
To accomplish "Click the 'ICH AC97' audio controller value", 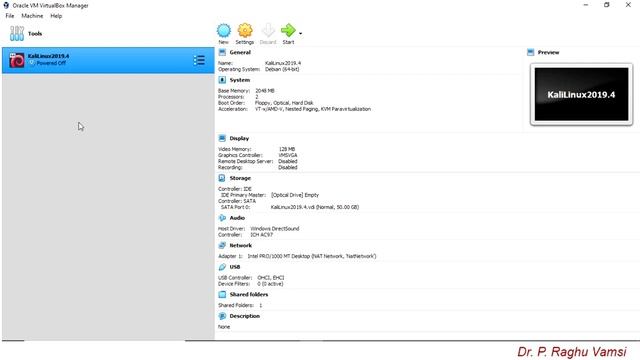I will click(262, 235).
